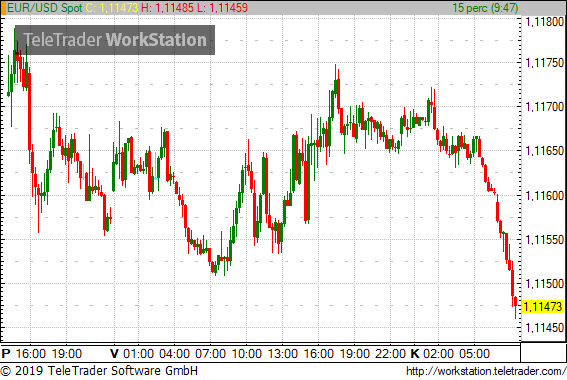Click the 22:00 time axis label
Viewport: 567px width, 380px height.
point(390,353)
